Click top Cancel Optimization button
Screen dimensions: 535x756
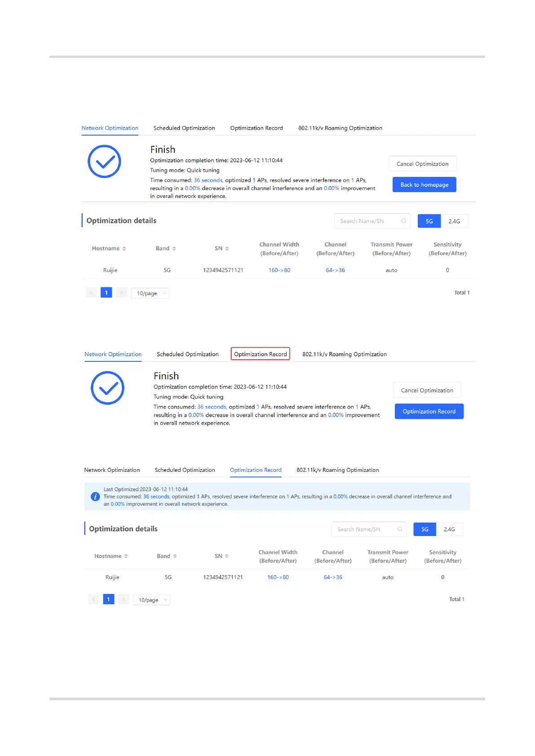pyautogui.click(x=422, y=164)
